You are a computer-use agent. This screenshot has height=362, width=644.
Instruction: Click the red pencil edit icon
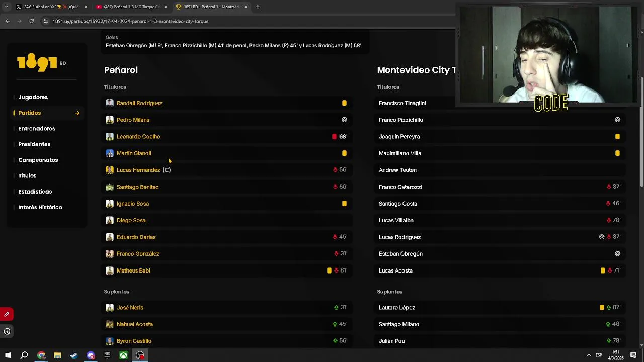(7, 314)
